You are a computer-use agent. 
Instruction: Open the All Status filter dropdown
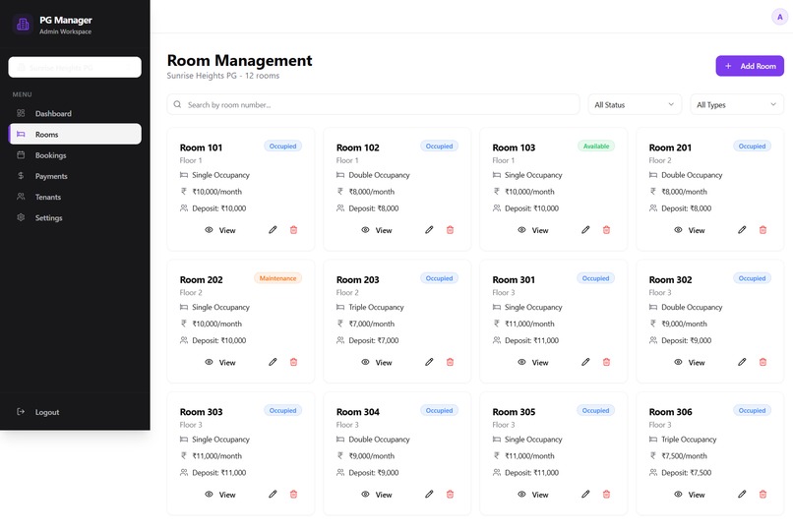[x=635, y=104]
